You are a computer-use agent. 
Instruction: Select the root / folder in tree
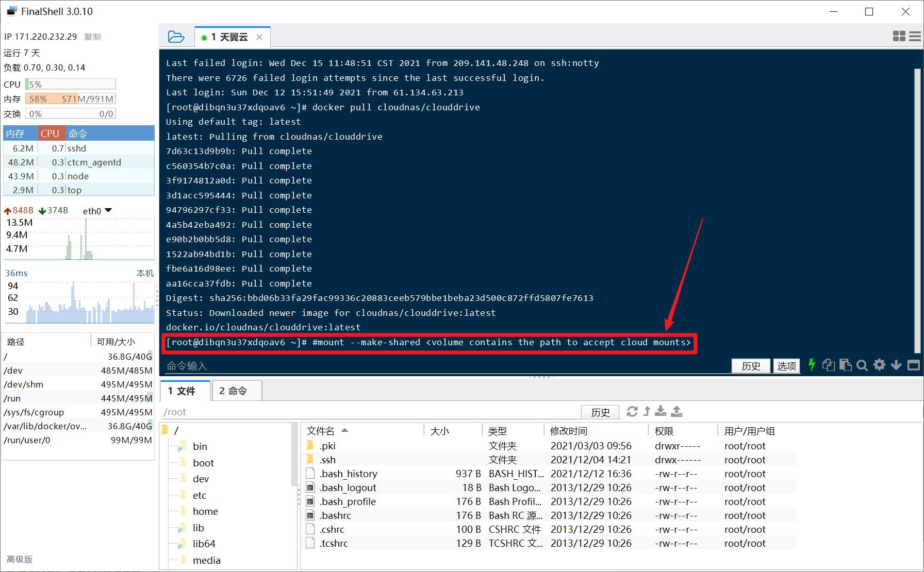tap(170, 430)
